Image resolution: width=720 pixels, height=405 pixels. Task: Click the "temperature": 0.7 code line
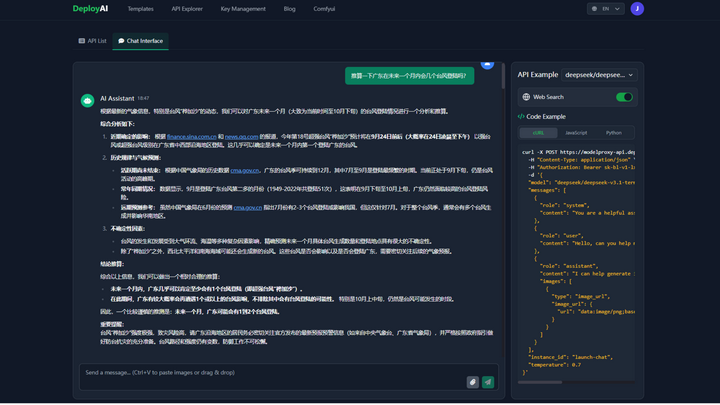[554, 365]
